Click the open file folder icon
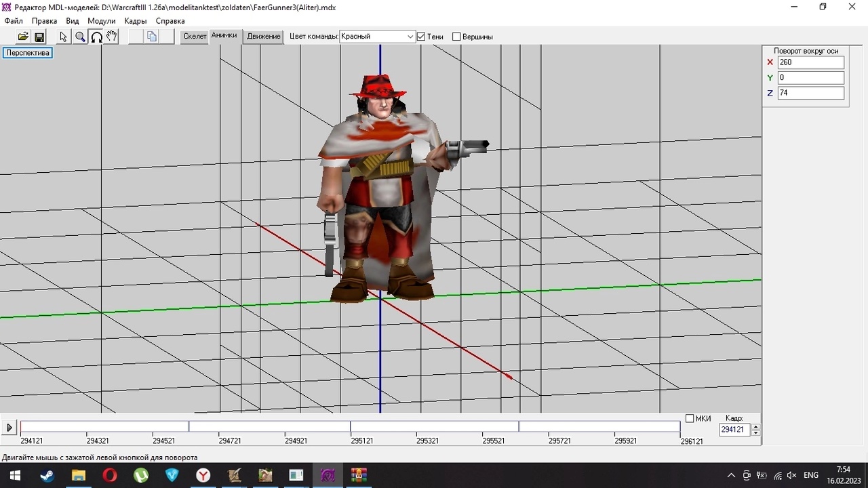 pyautogui.click(x=23, y=37)
